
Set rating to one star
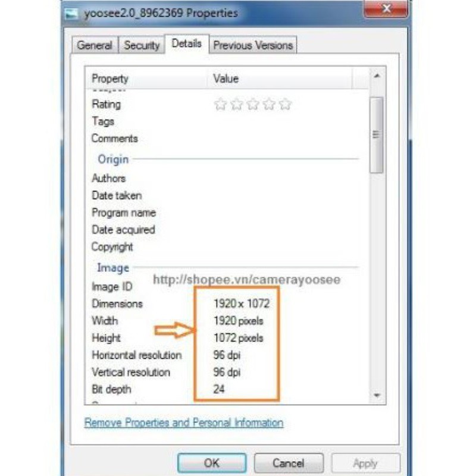point(221,105)
